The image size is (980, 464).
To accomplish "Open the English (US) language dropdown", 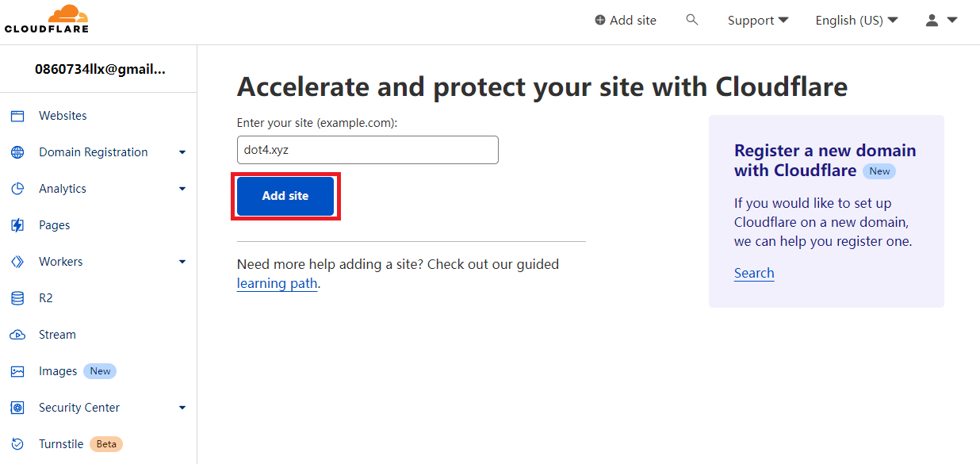I will (856, 21).
